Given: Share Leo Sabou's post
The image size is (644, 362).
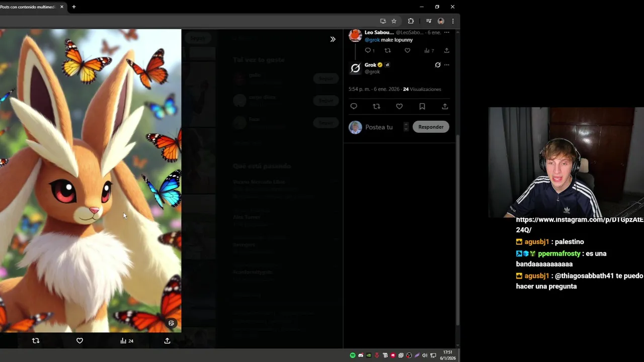Looking at the screenshot, I should 446,50.
